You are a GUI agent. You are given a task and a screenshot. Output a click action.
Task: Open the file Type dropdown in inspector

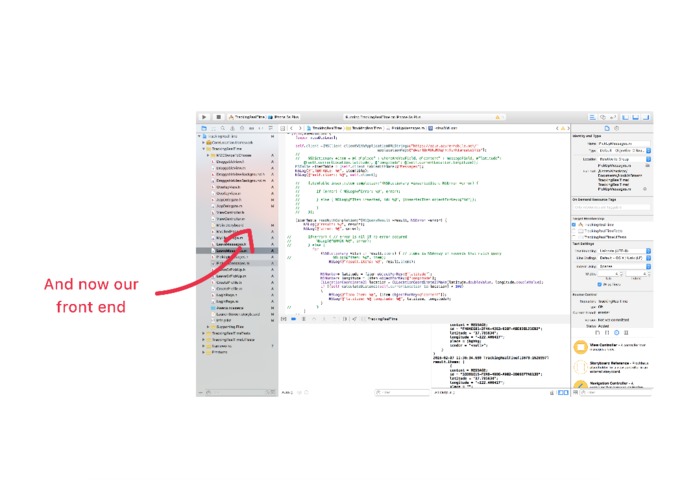pos(625,151)
